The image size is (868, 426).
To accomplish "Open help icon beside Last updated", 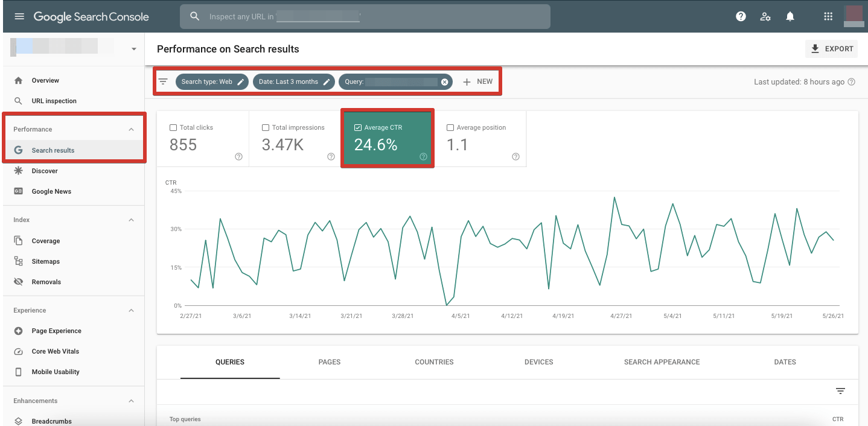I will point(852,81).
